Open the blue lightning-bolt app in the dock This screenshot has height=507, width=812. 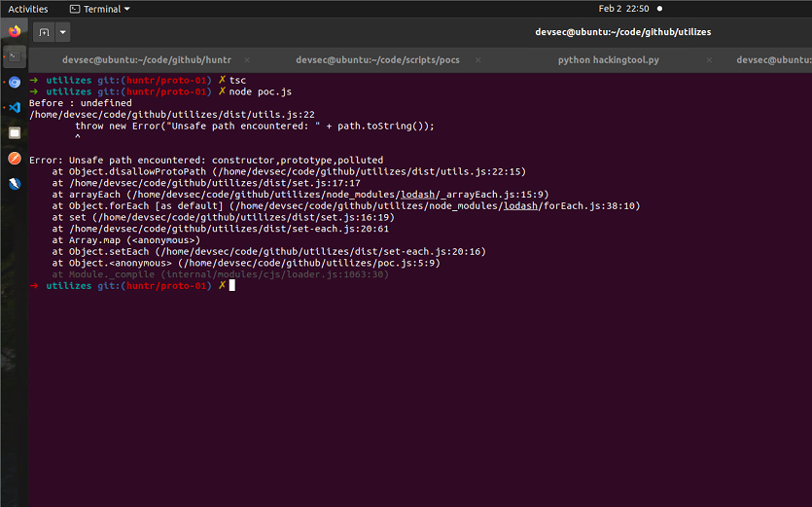pyautogui.click(x=15, y=184)
